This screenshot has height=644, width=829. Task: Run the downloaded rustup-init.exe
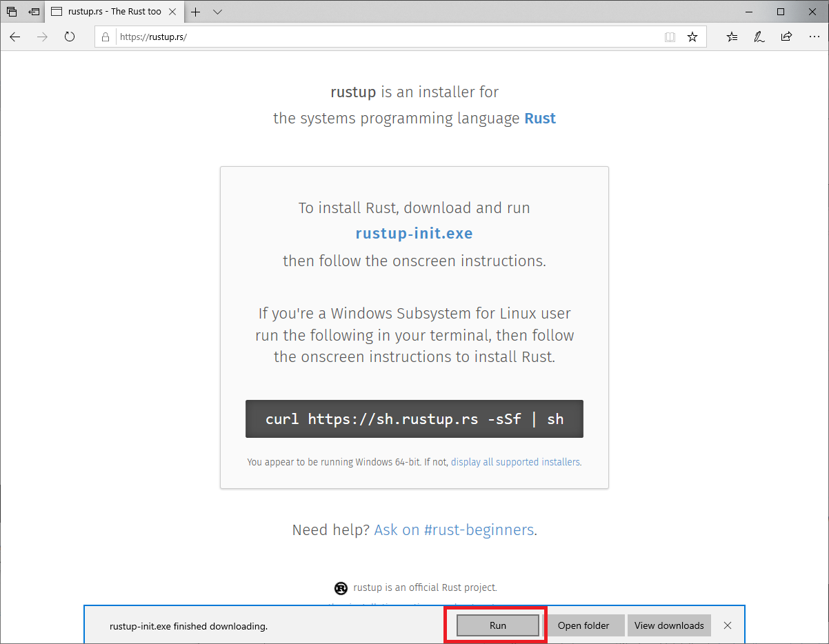pos(498,625)
